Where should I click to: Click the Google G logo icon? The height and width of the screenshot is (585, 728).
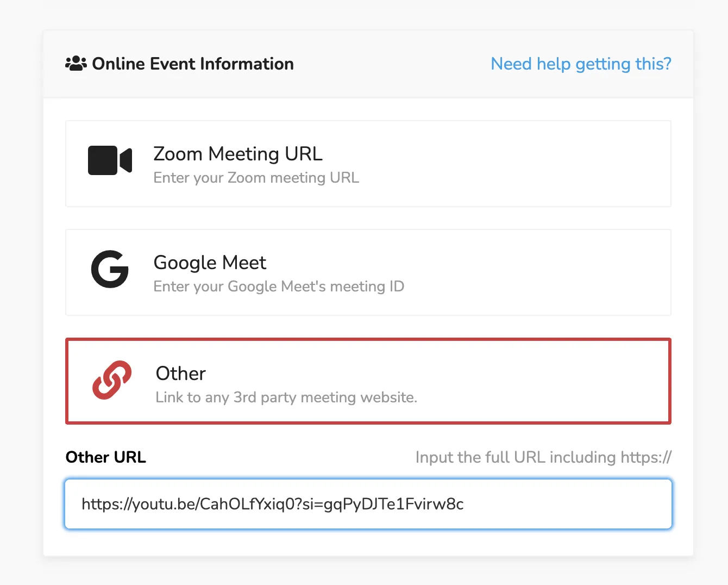(110, 269)
